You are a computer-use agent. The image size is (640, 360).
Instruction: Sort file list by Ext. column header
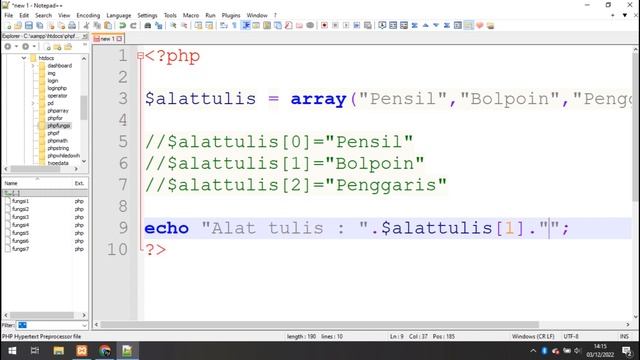pyautogui.click(x=80, y=183)
